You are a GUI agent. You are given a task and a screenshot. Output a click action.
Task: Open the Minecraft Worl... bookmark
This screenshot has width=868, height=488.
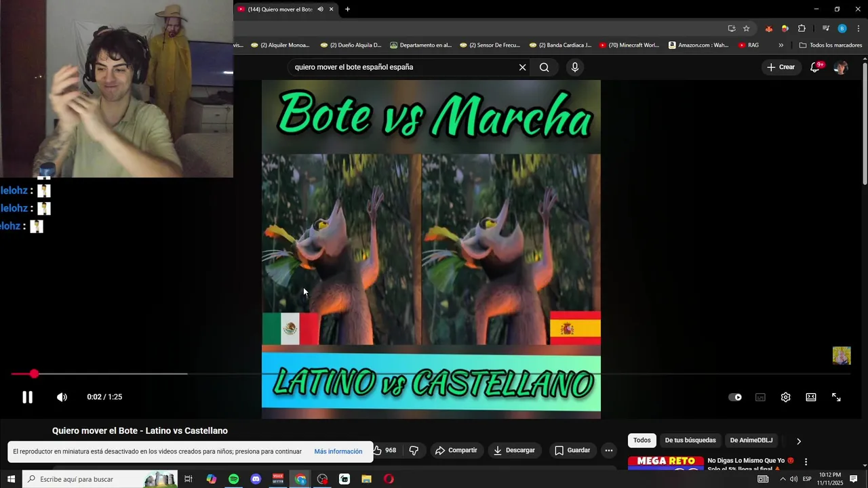[x=629, y=45]
